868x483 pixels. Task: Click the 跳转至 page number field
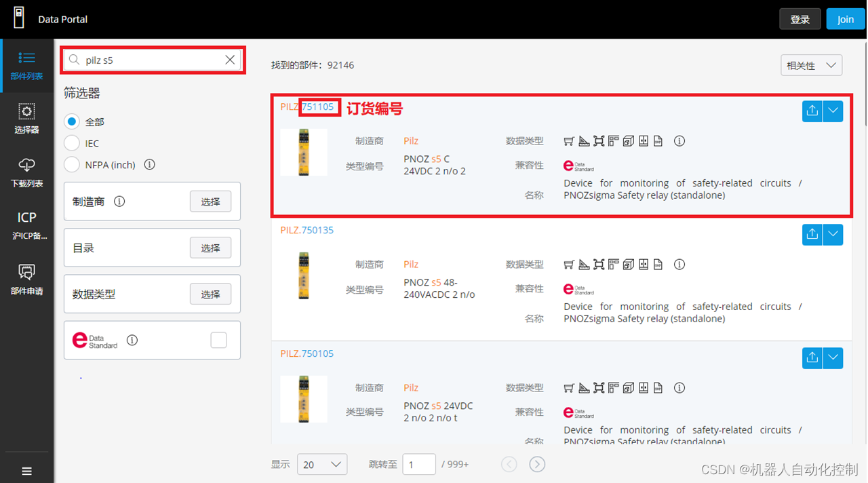click(419, 464)
